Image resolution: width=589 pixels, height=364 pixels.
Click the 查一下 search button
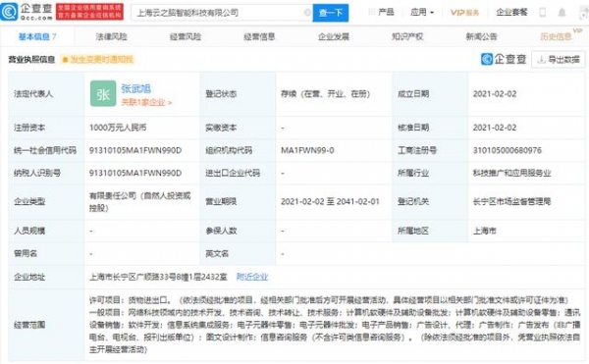331,13
